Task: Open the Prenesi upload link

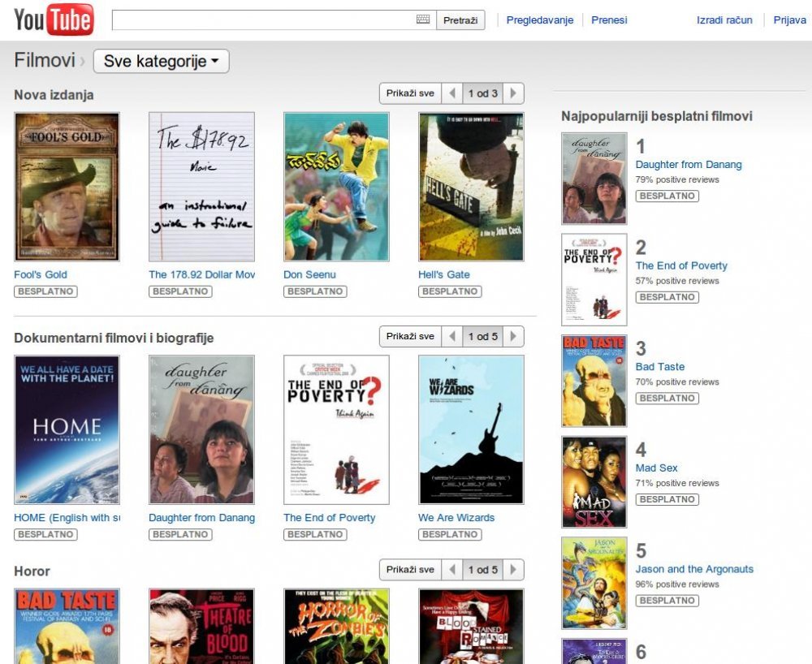Action: [609, 20]
